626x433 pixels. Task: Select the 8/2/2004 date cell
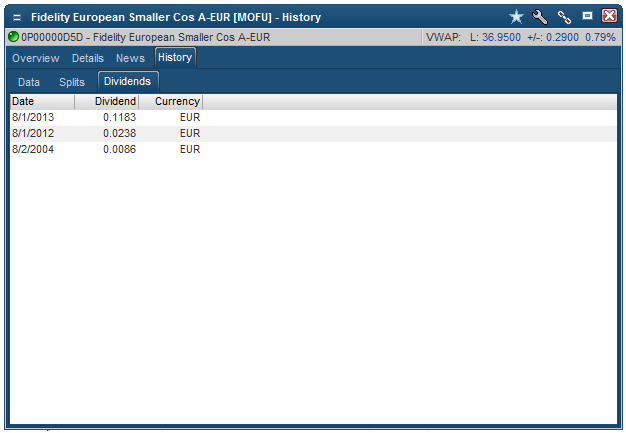(x=33, y=149)
